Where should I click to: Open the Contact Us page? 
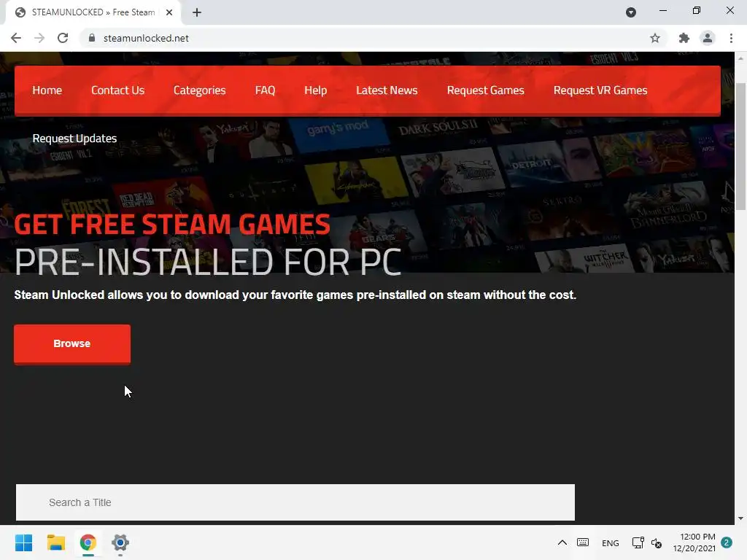[117, 90]
